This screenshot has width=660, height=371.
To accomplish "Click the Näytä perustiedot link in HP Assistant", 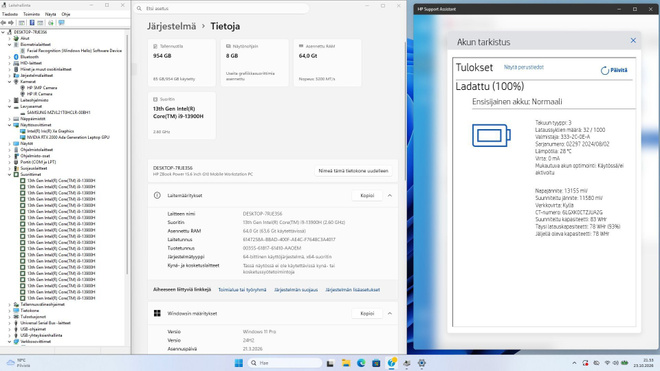I will point(524,67).
